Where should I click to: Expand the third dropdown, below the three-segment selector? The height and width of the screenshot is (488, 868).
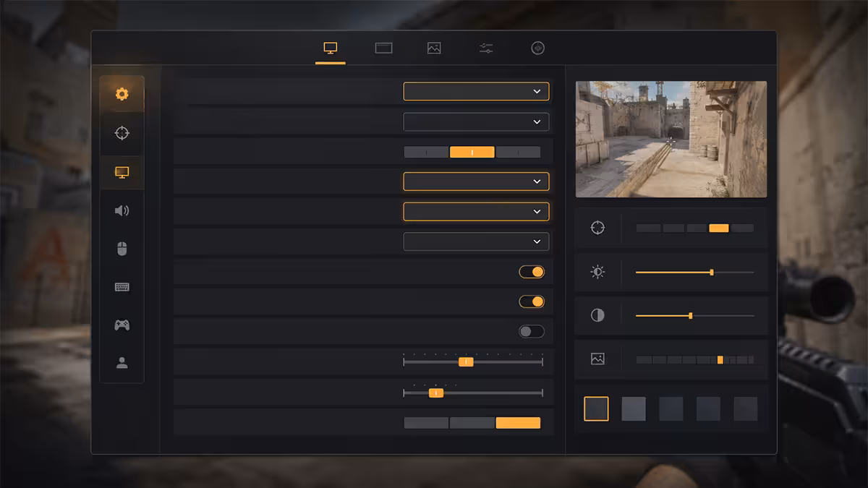(476, 181)
